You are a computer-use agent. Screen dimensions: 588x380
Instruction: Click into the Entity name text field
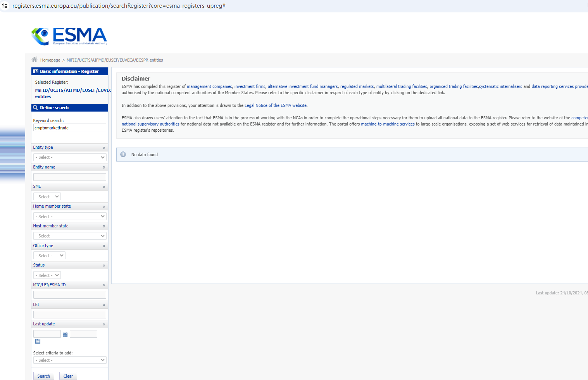pyautogui.click(x=70, y=177)
